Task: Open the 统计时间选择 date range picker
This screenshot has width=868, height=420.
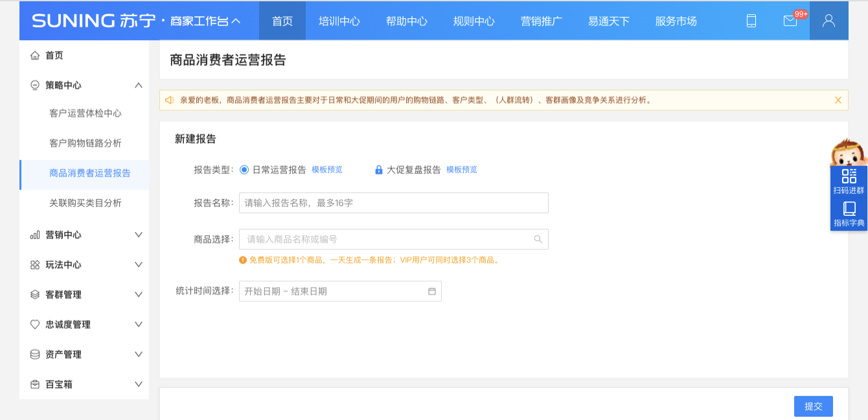Action: click(340, 291)
